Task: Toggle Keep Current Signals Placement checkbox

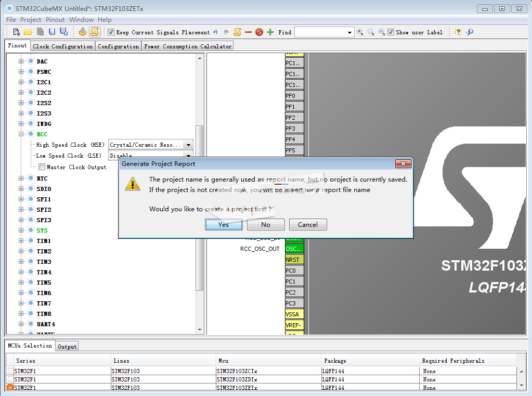Action: (111, 32)
